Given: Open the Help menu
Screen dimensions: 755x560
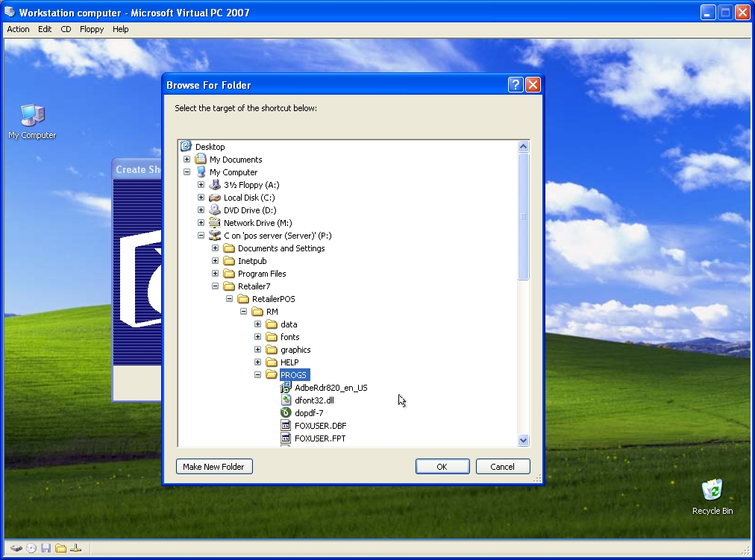Looking at the screenshot, I should (120, 29).
